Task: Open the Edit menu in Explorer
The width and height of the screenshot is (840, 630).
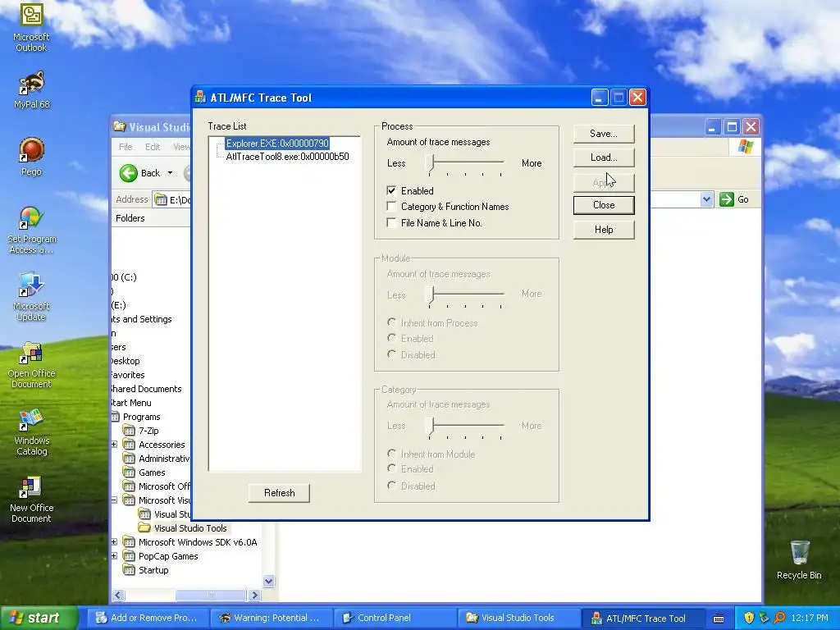Action: coord(152,147)
